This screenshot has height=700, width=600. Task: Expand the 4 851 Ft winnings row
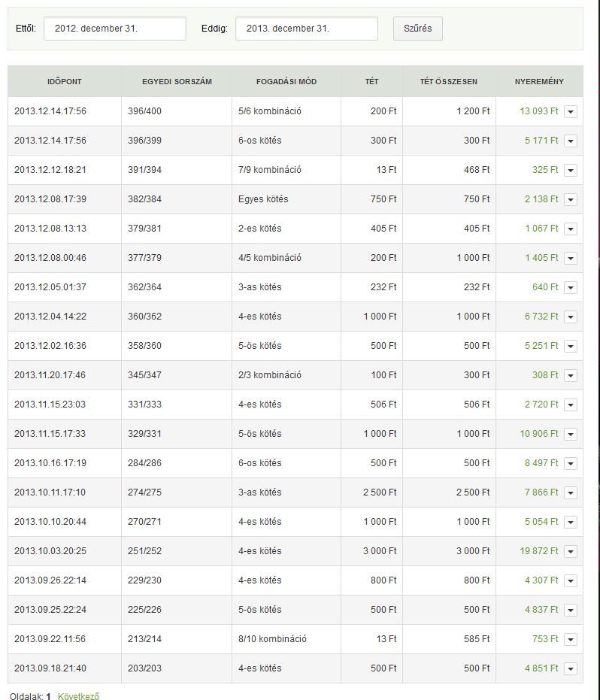[571, 668]
